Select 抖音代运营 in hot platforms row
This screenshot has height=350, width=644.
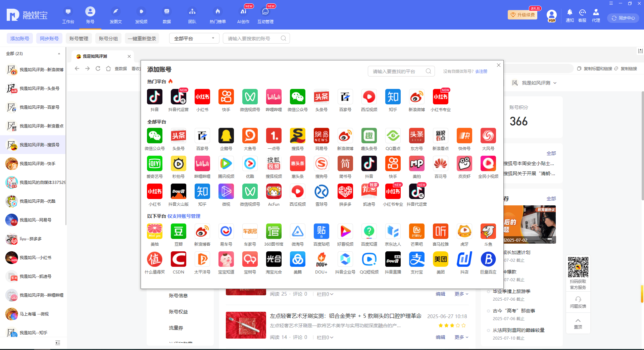point(179,97)
